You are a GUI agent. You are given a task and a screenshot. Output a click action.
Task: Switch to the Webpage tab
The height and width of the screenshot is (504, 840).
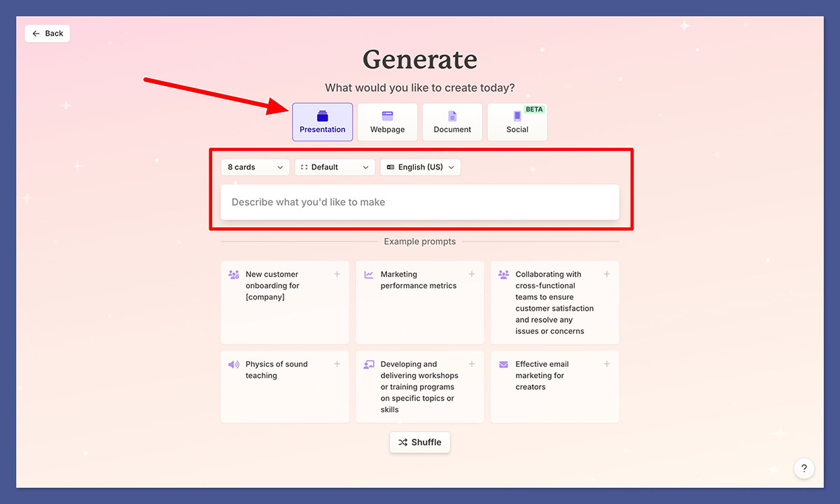[x=387, y=122]
